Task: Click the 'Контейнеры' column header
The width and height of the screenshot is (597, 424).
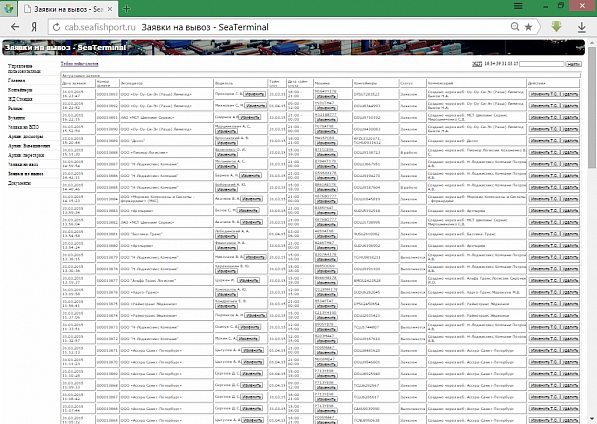Action: coord(376,83)
